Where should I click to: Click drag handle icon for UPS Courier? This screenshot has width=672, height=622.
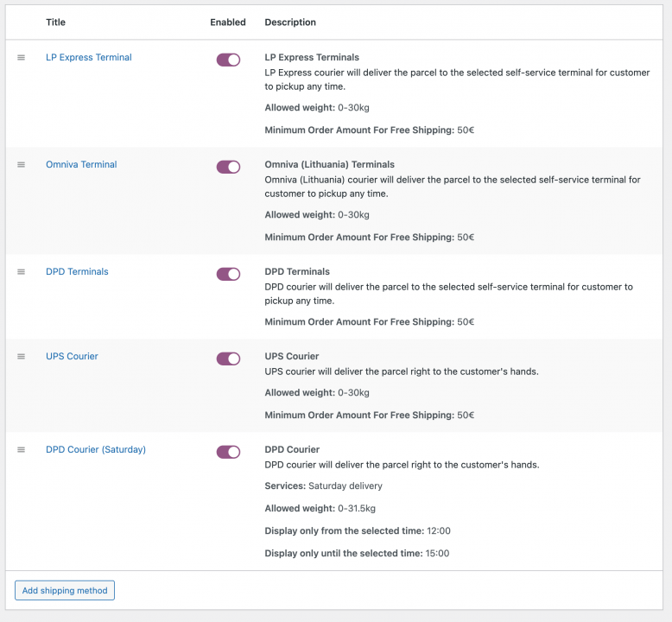22,357
